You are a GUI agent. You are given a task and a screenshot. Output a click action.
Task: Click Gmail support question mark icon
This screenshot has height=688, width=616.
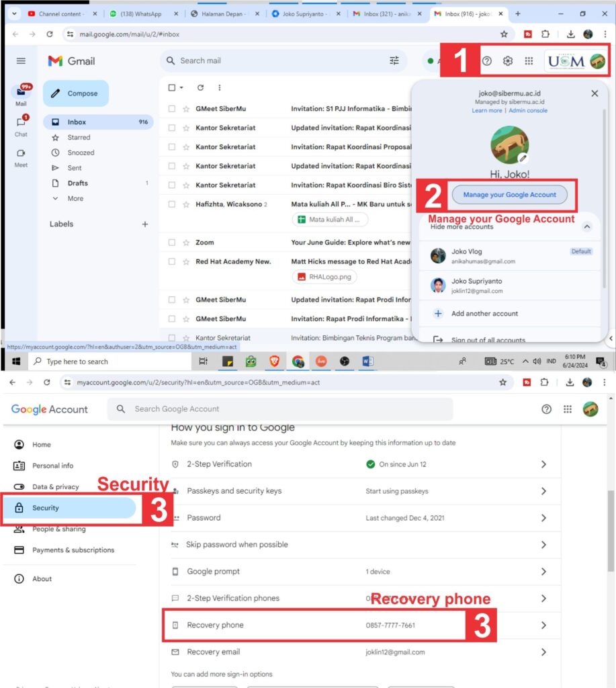pyautogui.click(x=487, y=61)
